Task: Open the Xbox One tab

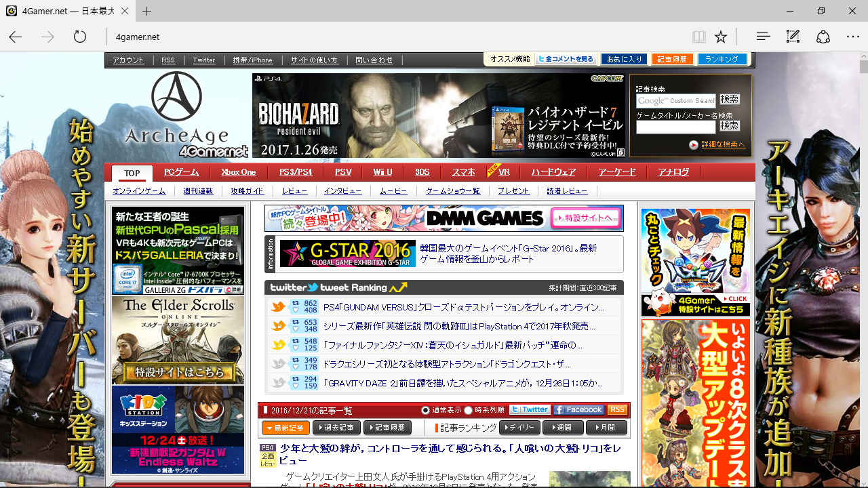Action: 239,172
